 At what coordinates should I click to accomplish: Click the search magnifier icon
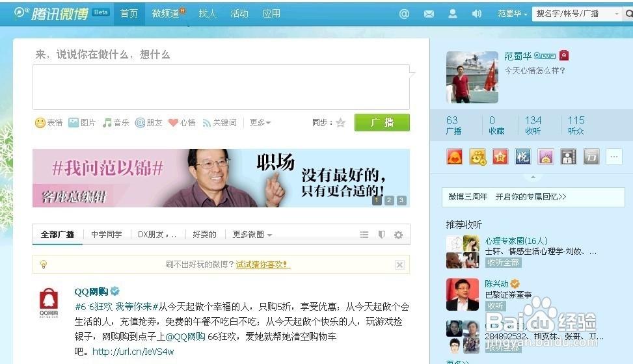click(x=628, y=14)
